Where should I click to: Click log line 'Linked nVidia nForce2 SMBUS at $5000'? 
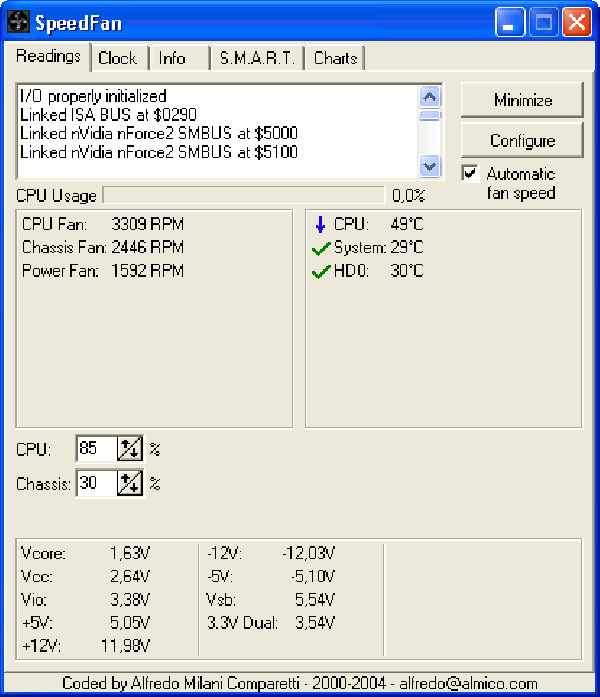click(x=159, y=133)
